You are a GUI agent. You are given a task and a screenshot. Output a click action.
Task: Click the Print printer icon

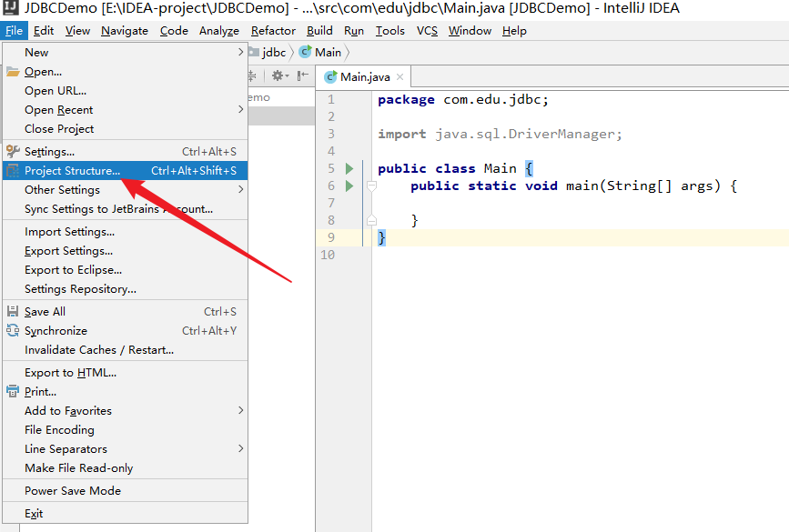click(13, 391)
